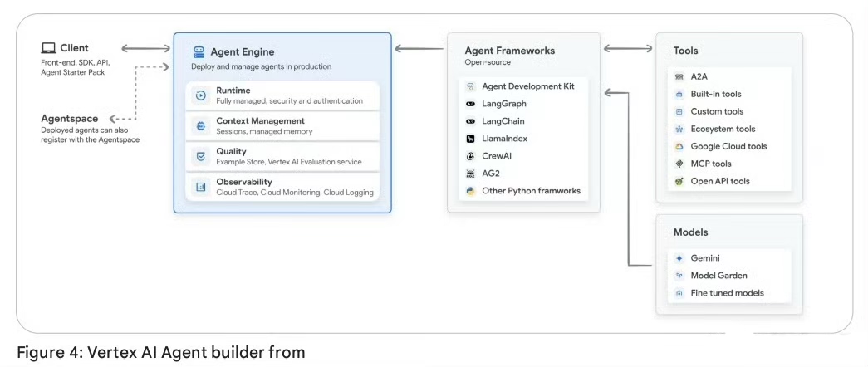Click the A2A tools item

pos(698,76)
